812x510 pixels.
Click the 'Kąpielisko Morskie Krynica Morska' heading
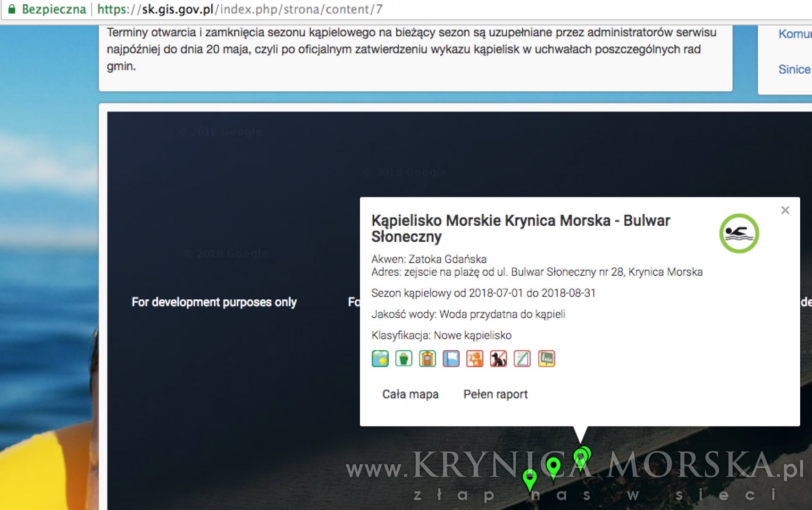click(520, 229)
